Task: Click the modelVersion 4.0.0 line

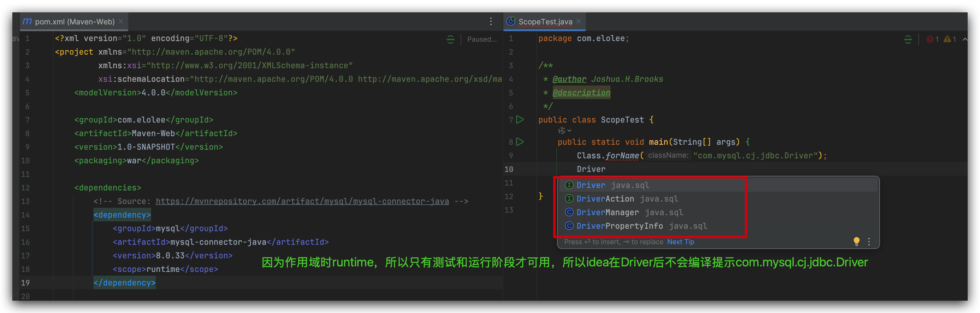Action: 156,93
